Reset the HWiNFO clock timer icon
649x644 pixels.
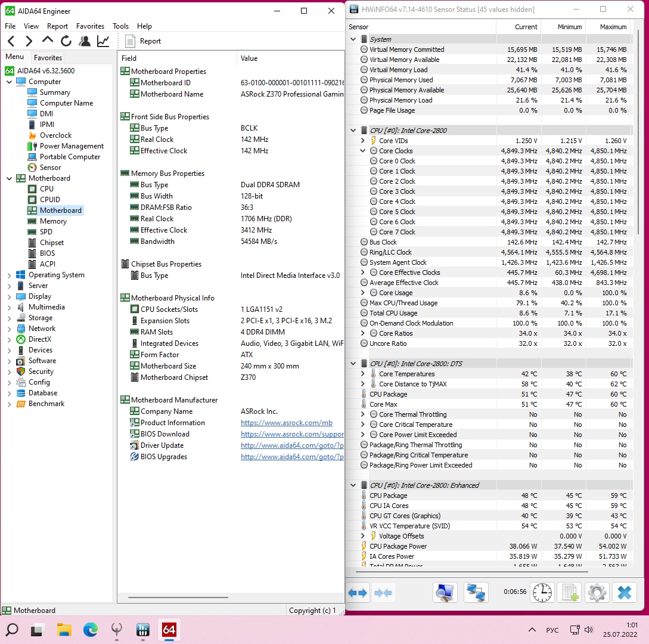[542, 593]
